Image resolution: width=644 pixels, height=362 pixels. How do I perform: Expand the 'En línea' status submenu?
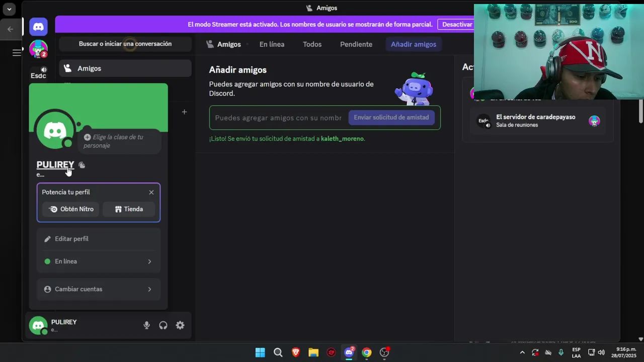pyautogui.click(x=99, y=261)
